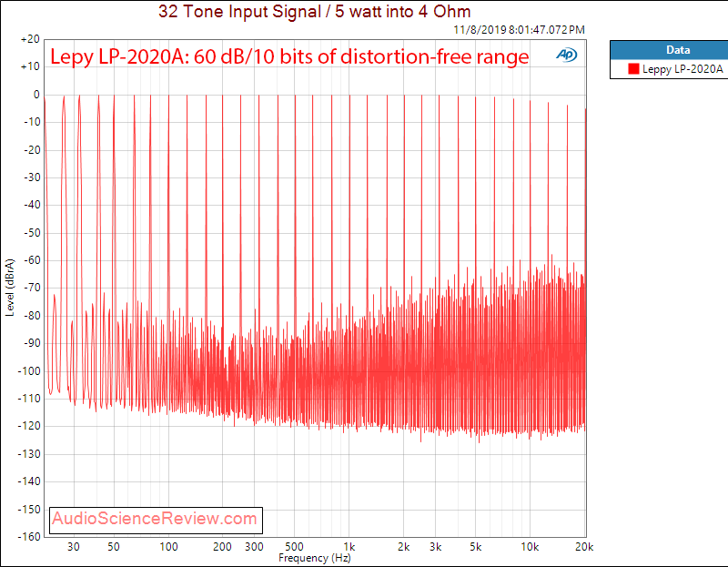Click the 50 Hz frequency axis label
The height and width of the screenshot is (567, 728).
(114, 547)
